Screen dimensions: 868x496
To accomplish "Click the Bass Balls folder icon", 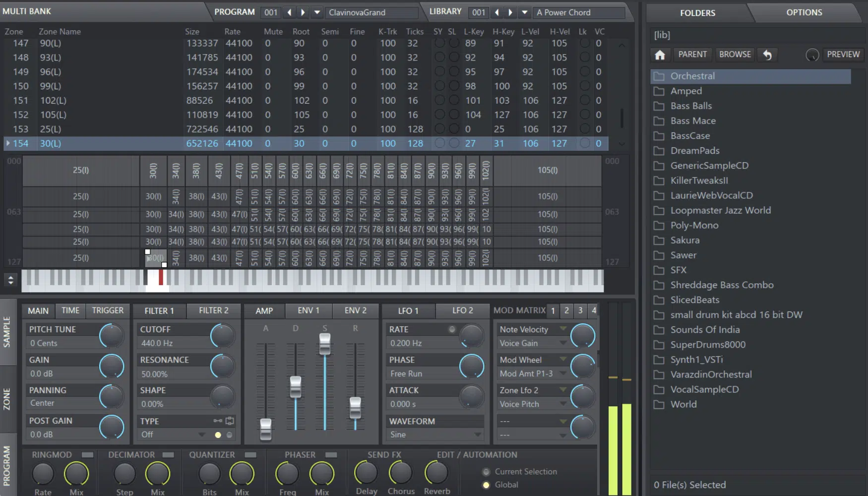I will [659, 106].
